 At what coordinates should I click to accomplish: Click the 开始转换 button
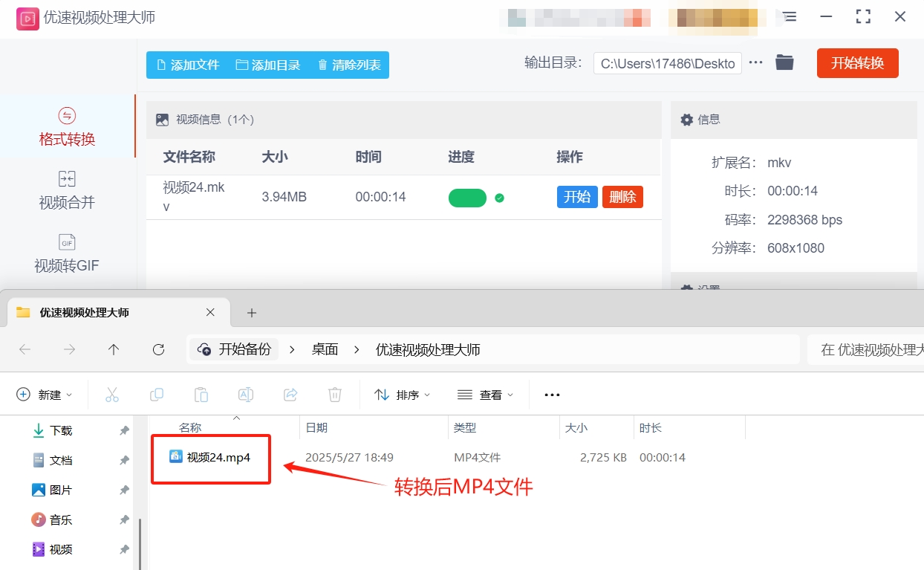point(857,63)
